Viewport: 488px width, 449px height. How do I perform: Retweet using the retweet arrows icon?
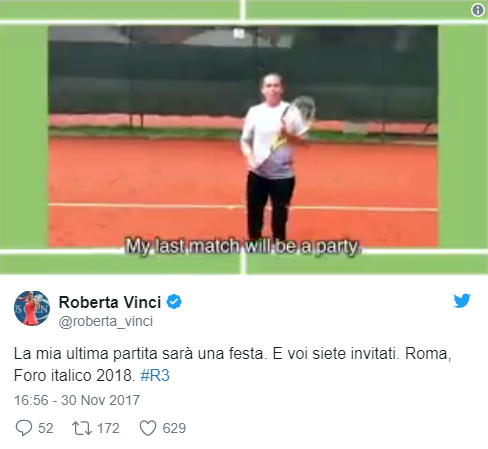pyautogui.click(x=82, y=428)
